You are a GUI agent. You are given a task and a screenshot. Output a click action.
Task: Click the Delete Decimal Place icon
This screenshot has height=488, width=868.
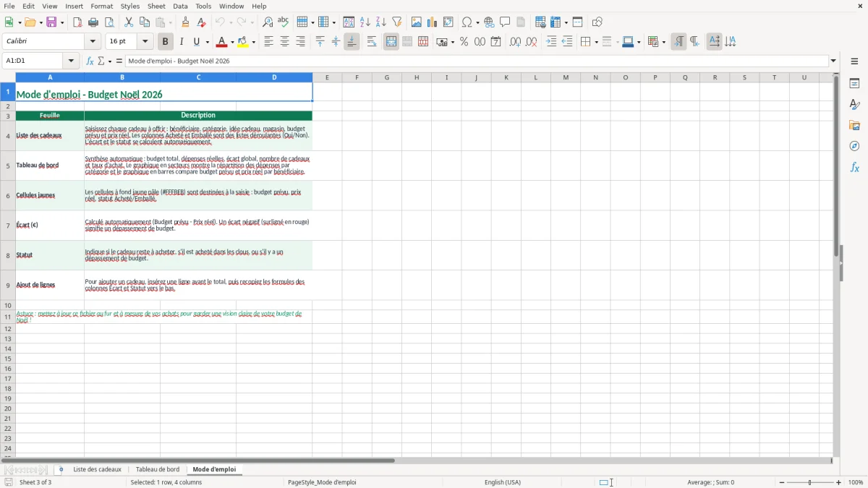click(532, 42)
